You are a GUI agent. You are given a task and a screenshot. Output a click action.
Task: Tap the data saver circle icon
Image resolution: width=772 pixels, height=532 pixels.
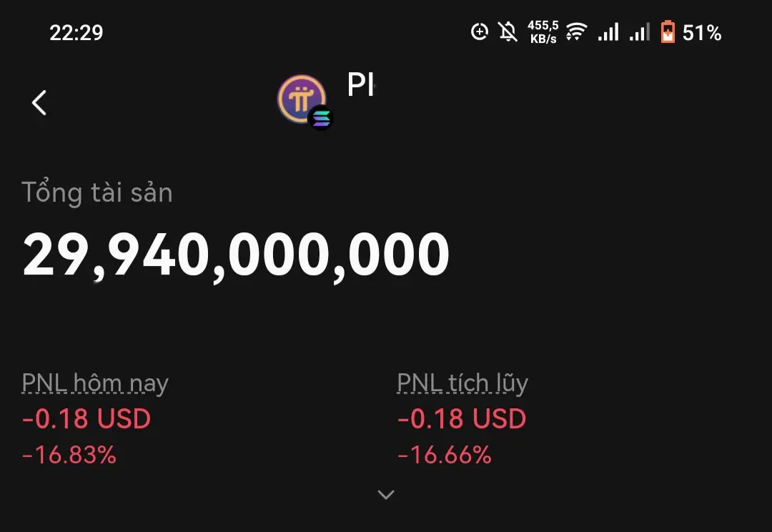click(x=479, y=32)
